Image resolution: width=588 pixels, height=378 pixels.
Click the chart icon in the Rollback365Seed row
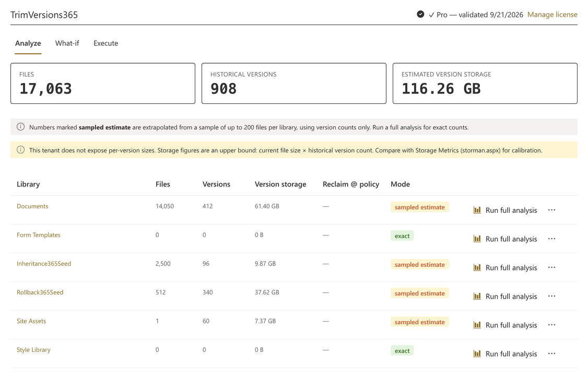point(477,296)
